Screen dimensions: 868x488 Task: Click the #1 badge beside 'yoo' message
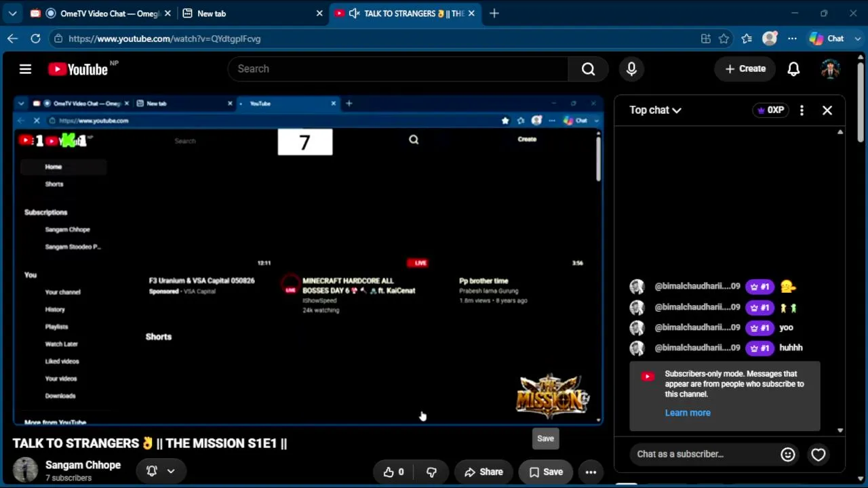759,328
